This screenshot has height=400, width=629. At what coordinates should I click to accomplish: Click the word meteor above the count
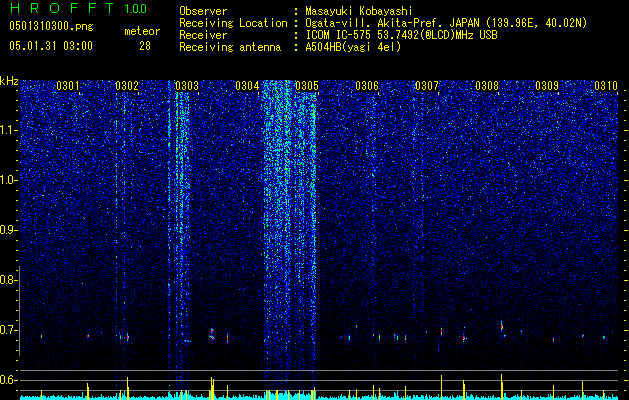142,31
